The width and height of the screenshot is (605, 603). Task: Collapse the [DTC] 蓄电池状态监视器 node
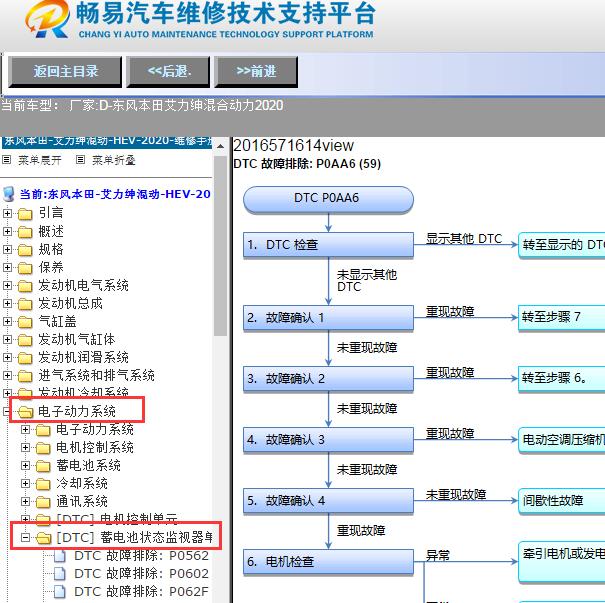pyautogui.click(x=25, y=537)
